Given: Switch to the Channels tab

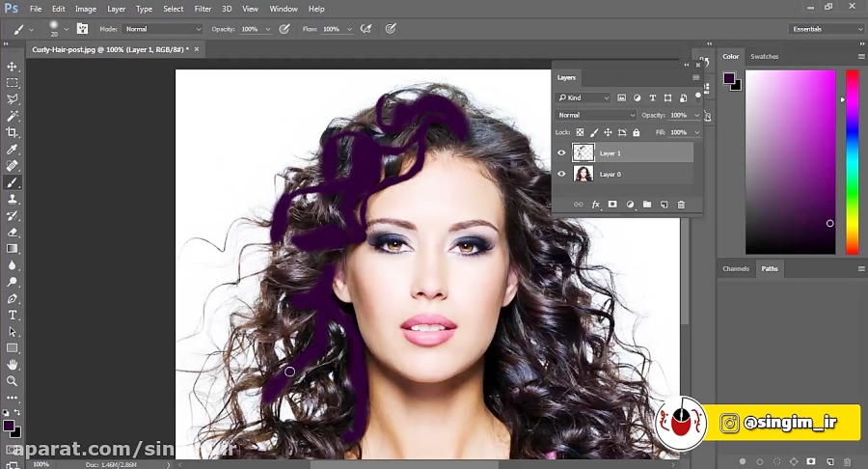Looking at the screenshot, I should click(736, 268).
